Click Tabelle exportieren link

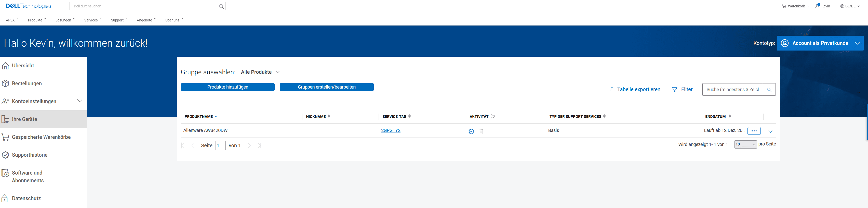[x=635, y=90]
